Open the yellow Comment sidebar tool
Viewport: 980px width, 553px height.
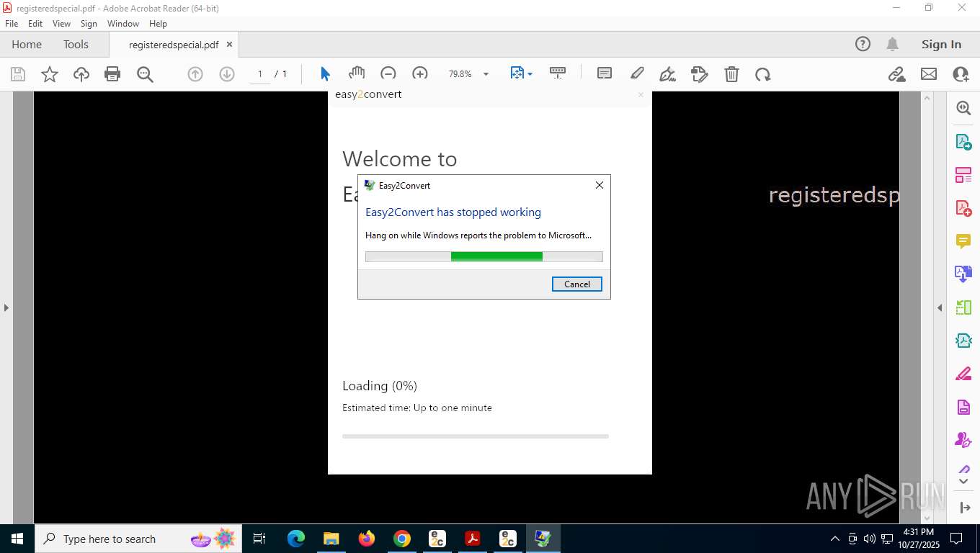[963, 241]
